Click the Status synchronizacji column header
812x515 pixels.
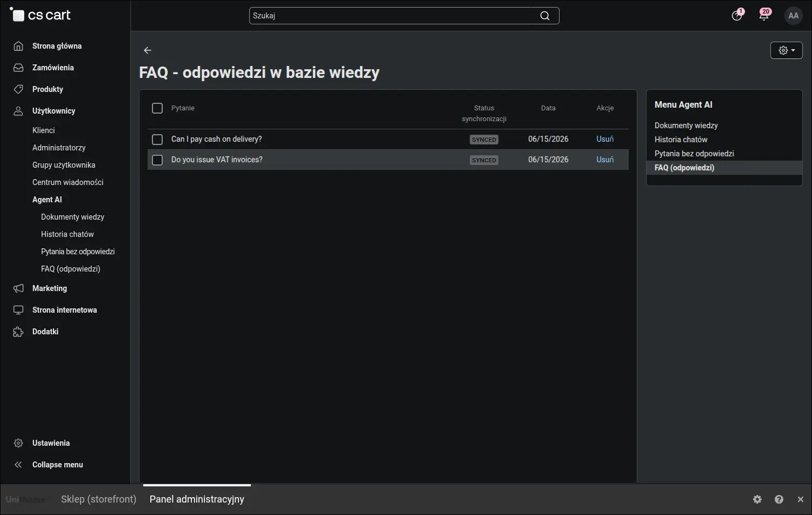click(x=484, y=114)
